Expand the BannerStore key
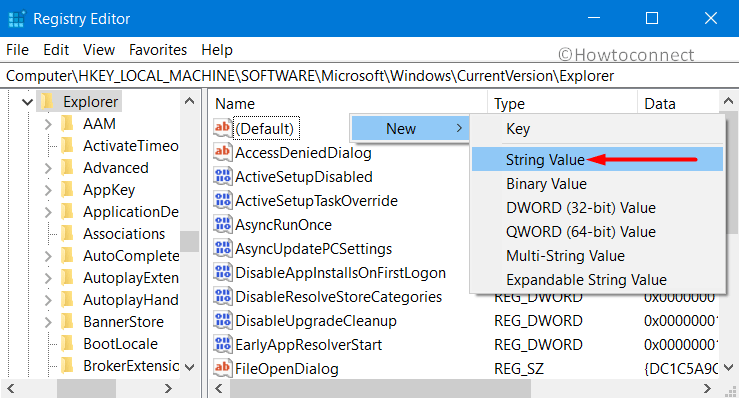This screenshot has width=739, height=398. tap(48, 322)
